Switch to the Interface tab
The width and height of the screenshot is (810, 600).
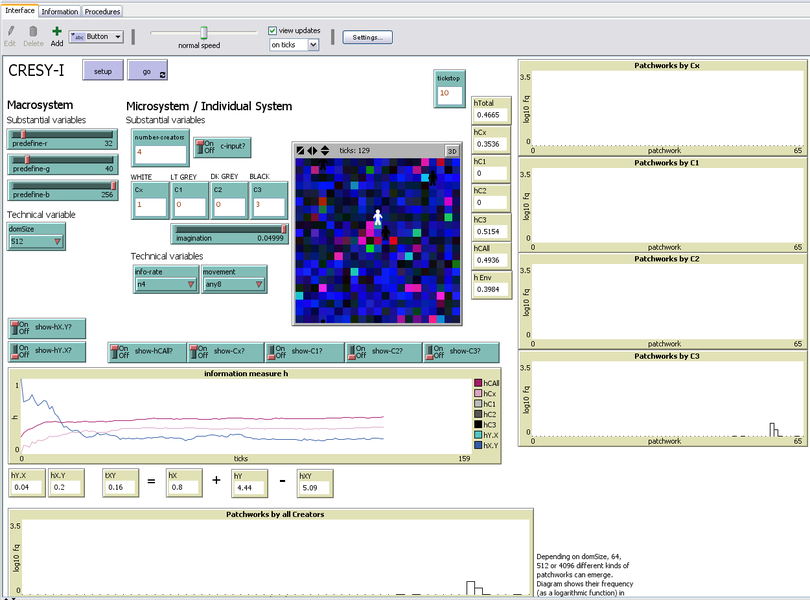point(20,10)
